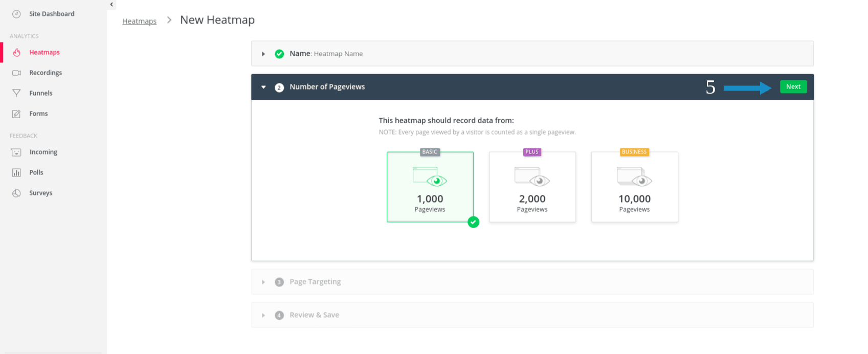Click the Page Targeting step title

pyautogui.click(x=315, y=282)
